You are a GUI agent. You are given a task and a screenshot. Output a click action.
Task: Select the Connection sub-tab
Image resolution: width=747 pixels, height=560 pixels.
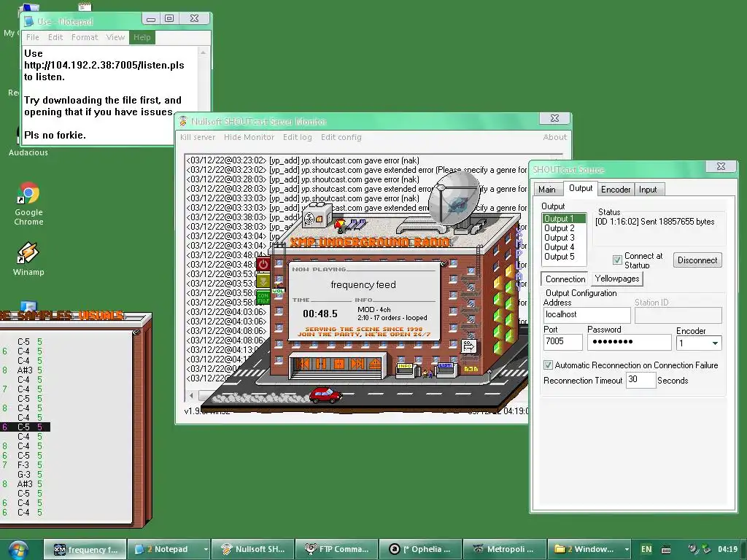(x=565, y=279)
